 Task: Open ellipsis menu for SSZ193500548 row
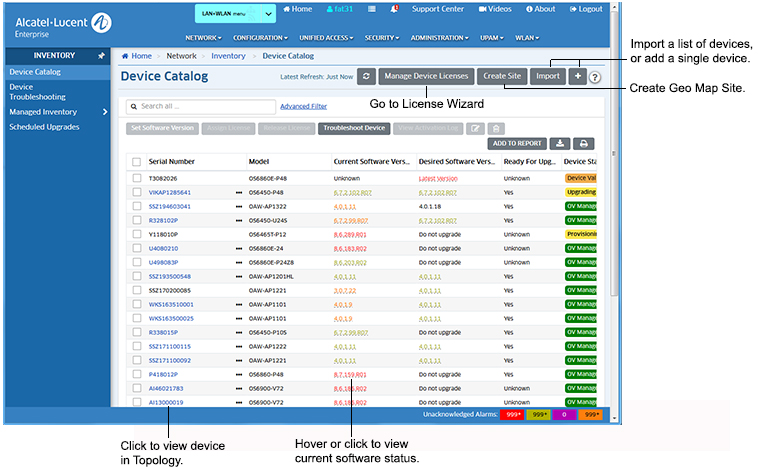tap(239, 277)
